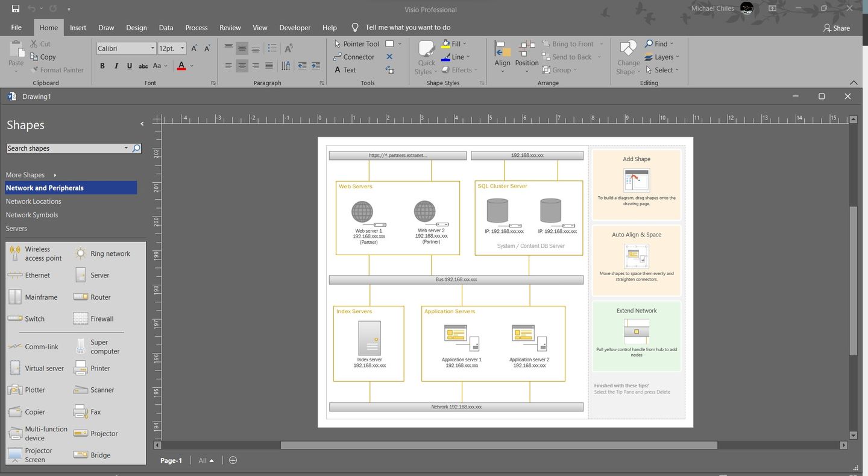This screenshot has width=868, height=476.
Task: Toggle Center text alignment
Action: tap(242, 66)
